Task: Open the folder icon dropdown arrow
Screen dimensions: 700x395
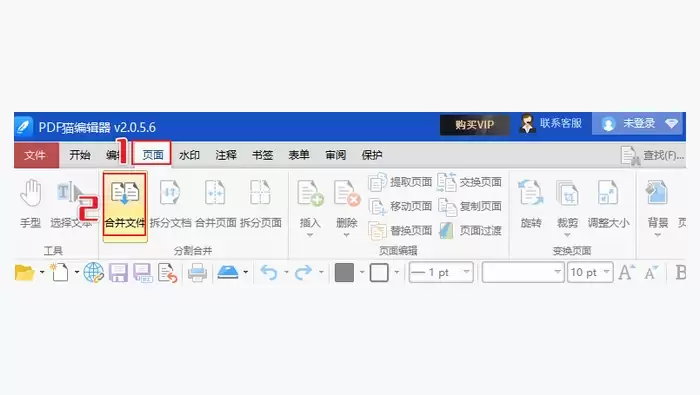Action: click(42, 272)
